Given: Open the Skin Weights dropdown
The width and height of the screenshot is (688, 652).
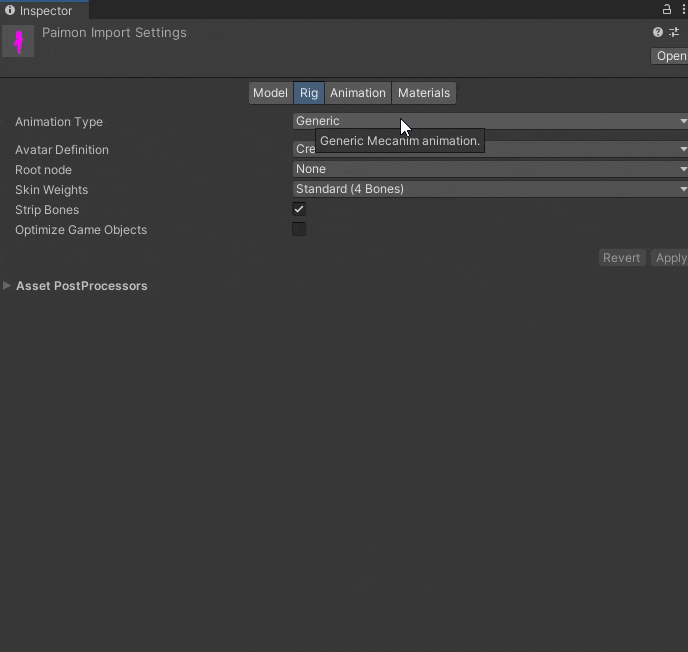Looking at the screenshot, I should click(490, 189).
